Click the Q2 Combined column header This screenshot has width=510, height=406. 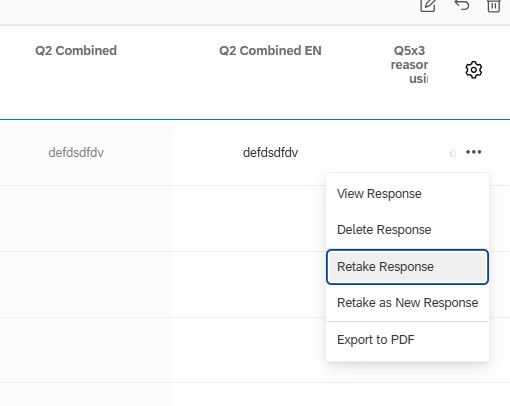coord(76,51)
